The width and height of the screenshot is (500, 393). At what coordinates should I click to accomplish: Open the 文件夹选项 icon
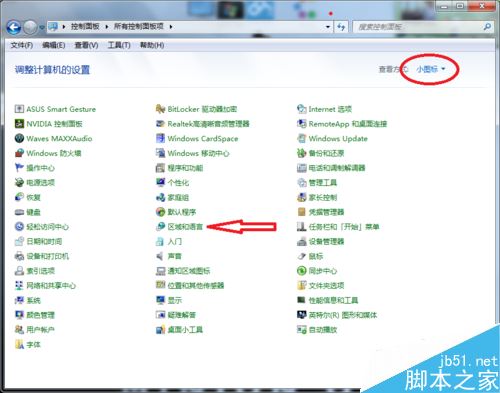coord(301,285)
